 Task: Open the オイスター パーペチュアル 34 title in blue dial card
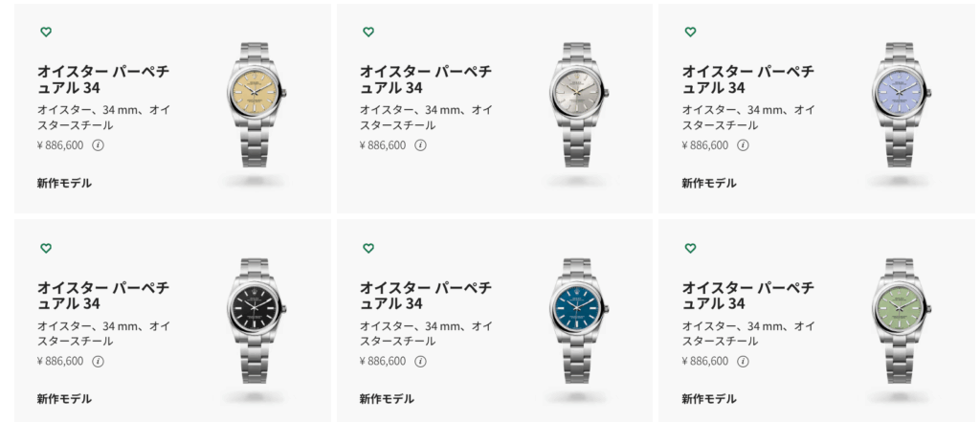pos(426,296)
